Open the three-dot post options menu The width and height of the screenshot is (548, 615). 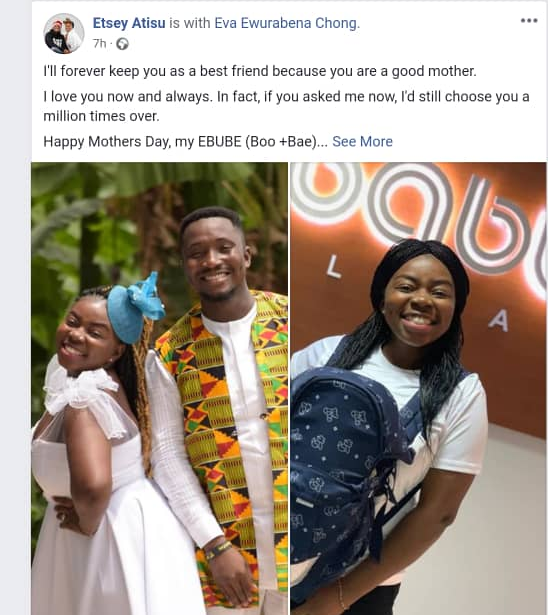pyautogui.click(x=529, y=21)
